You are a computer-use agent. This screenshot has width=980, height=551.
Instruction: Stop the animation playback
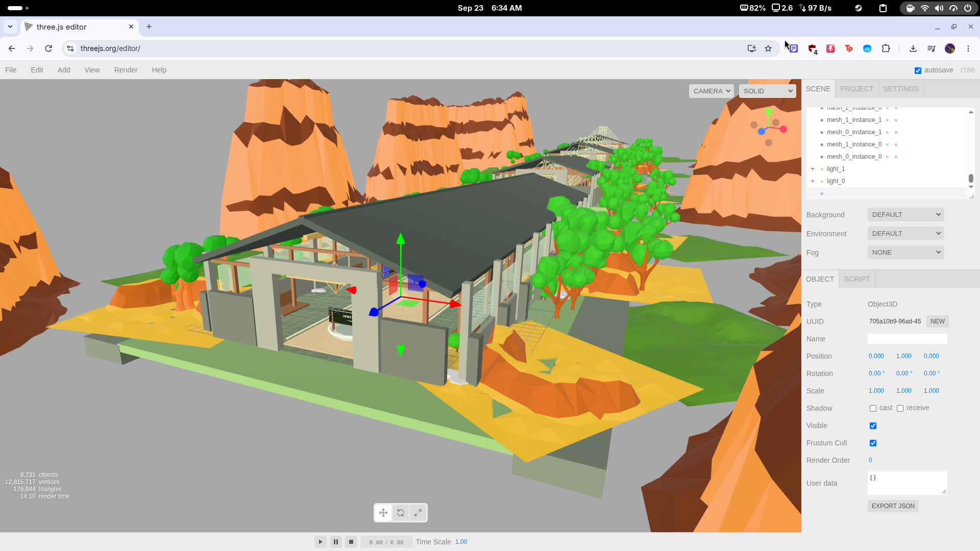click(x=351, y=542)
